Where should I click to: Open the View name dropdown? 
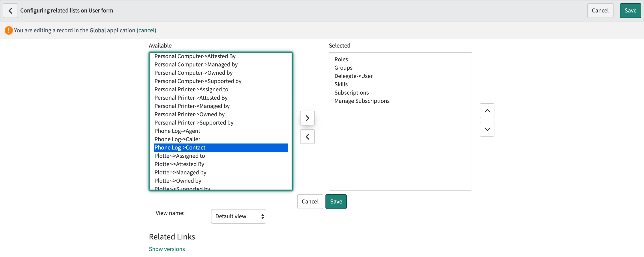[238, 216]
